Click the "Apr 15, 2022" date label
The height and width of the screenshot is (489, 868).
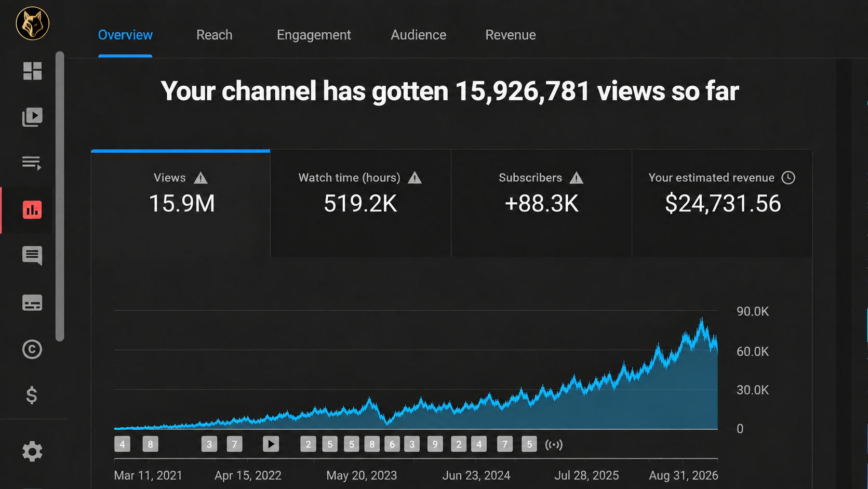[x=248, y=475]
